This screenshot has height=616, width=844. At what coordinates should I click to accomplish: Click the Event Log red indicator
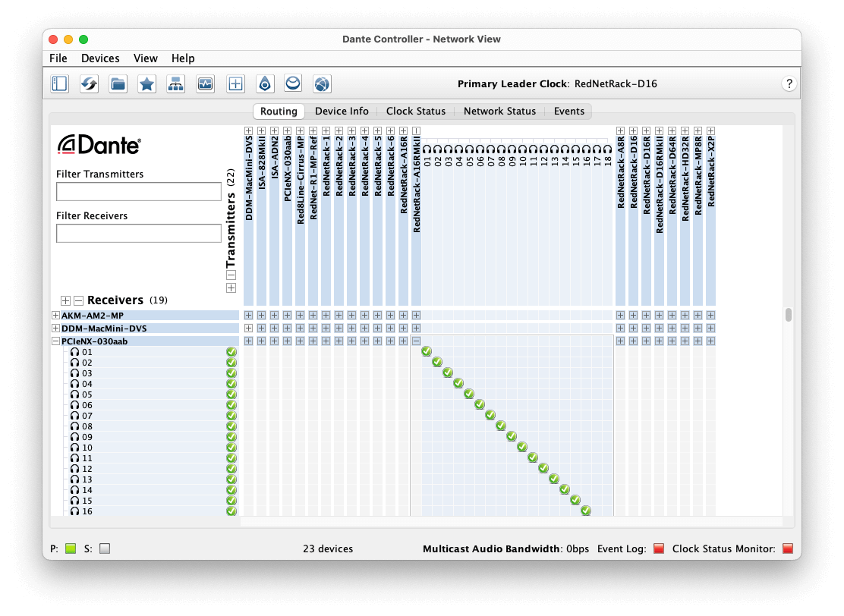658,548
